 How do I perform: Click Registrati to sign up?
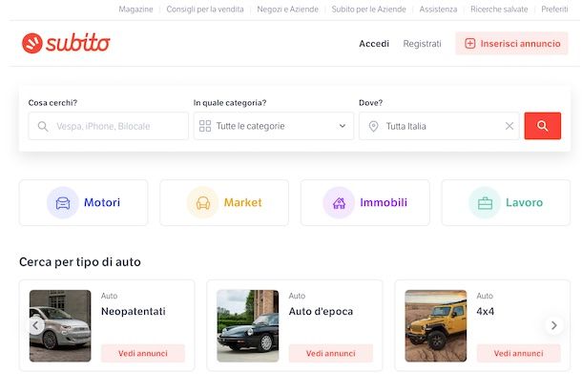(x=422, y=44)
